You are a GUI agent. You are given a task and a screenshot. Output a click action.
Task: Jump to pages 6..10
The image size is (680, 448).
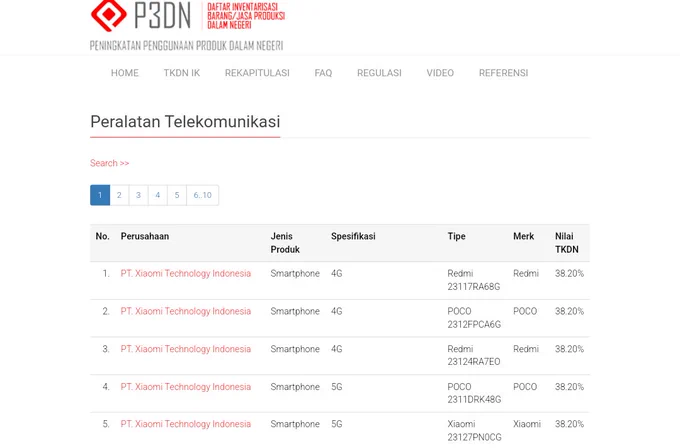pos(203,195)
